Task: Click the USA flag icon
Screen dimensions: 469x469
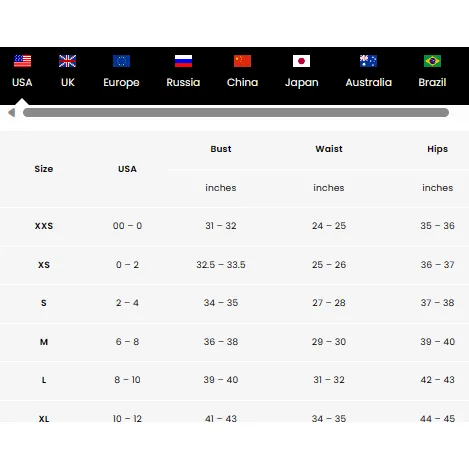Action: [22, 61]
